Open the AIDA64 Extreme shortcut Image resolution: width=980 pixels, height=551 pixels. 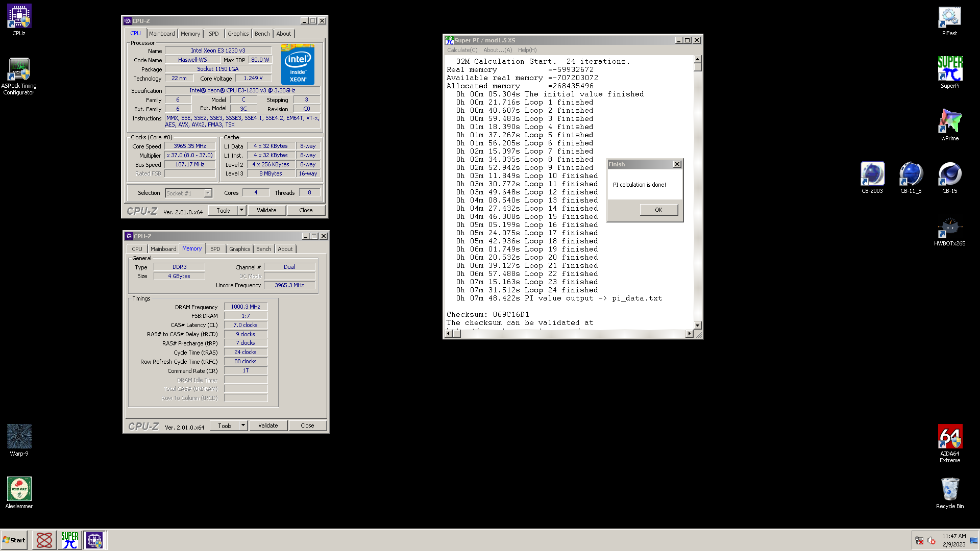pyautogui.click(x=949, y=444)
